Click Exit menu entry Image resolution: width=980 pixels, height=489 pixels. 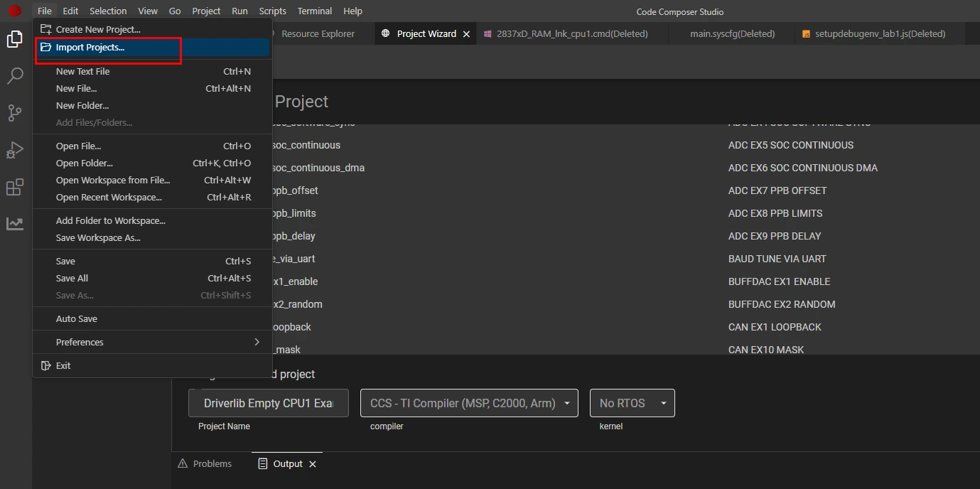click(152, 365)
